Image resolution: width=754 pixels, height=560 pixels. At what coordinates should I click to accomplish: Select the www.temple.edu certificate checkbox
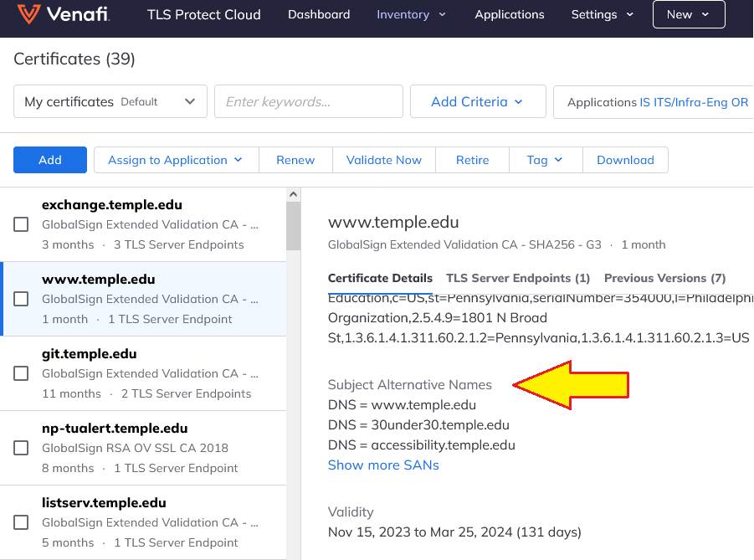click(22, 299)
